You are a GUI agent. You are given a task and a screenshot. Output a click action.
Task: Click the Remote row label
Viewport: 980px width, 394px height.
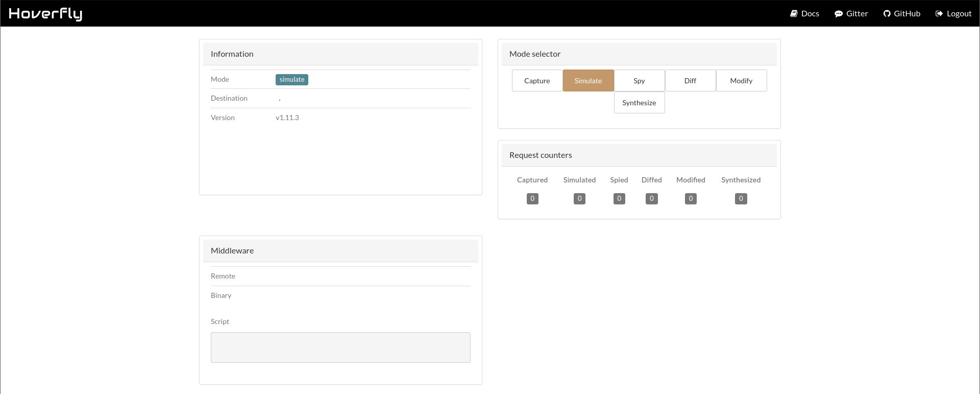pyautogui.click(x=223, y=276)
